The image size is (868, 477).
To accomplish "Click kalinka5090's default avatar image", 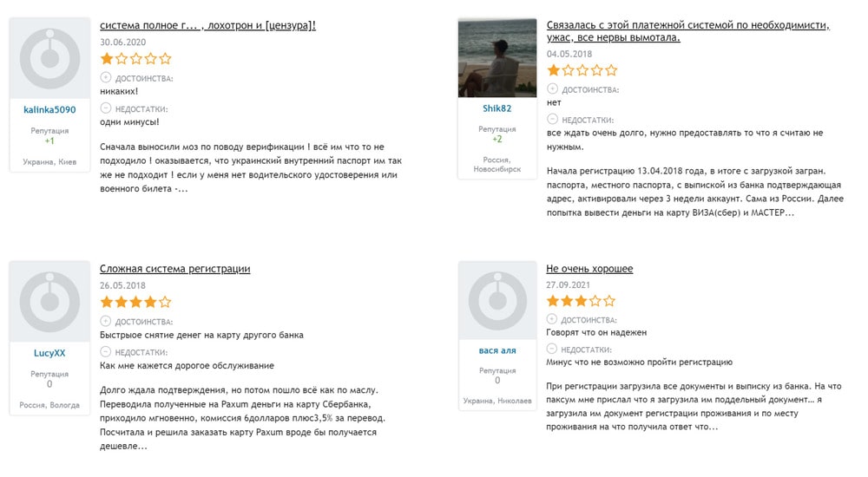I will (49, 60).
